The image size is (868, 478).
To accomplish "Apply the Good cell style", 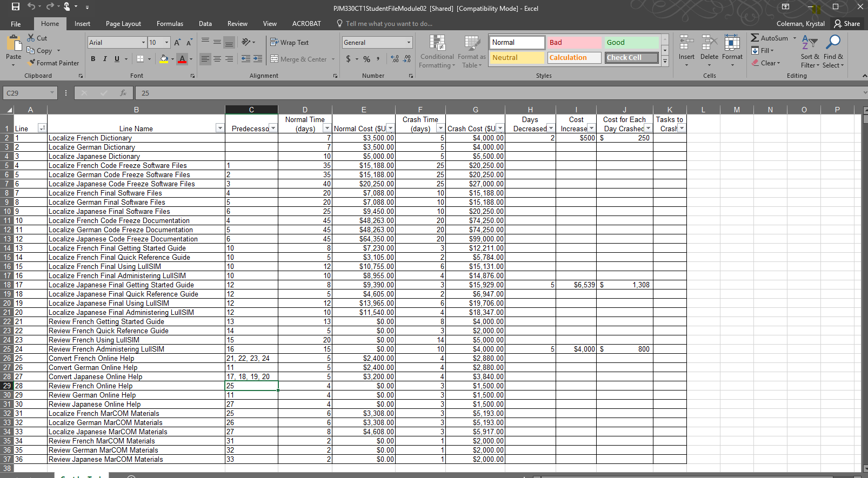I will pyautogui.click(x=632, y=43).
